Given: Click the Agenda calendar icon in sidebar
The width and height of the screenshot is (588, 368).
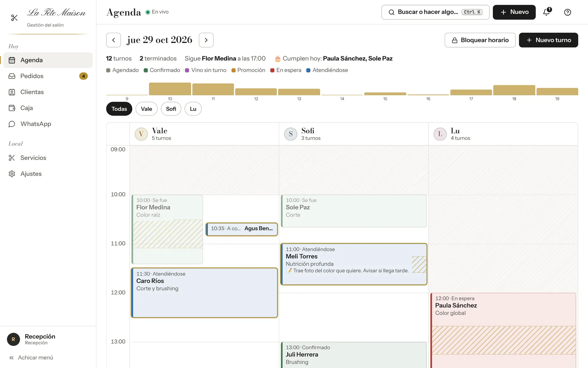Looking at the screenshot, I should [x=12, y=60].
